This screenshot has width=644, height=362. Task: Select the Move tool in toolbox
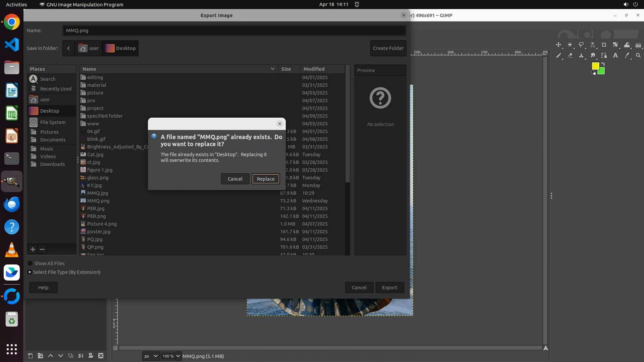pos(558,45)
